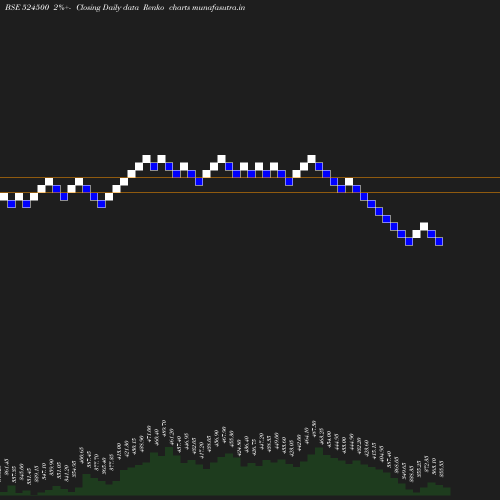Click the lower orange horizontal level line
The height and width of the screenshot is (500, 500).
(250, 192)
